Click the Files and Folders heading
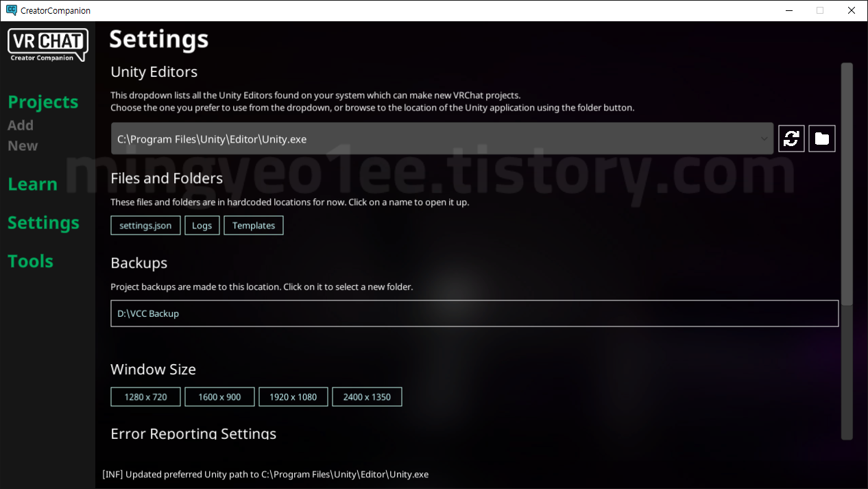The height and width of the screenshot is (489, 868). 167,178
